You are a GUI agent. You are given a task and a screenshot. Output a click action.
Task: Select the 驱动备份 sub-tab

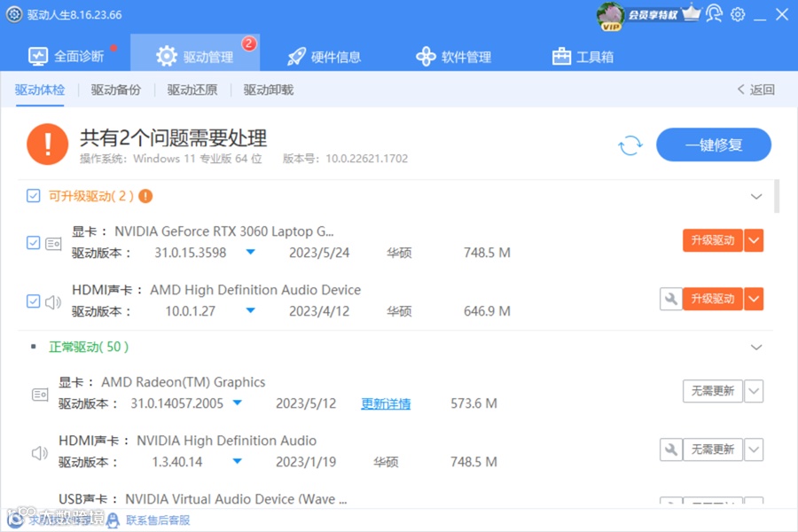(116, 90)
